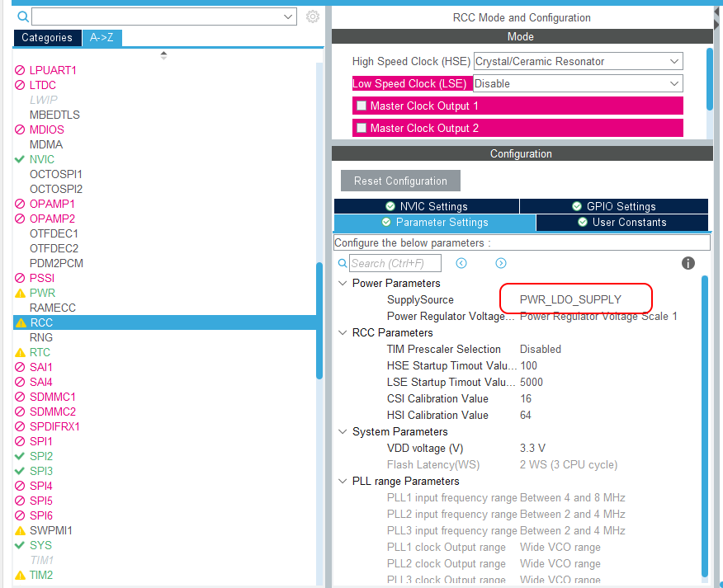Click the disabled icon beside SPI6
723x588 pixels.
[x=20, y=515]
